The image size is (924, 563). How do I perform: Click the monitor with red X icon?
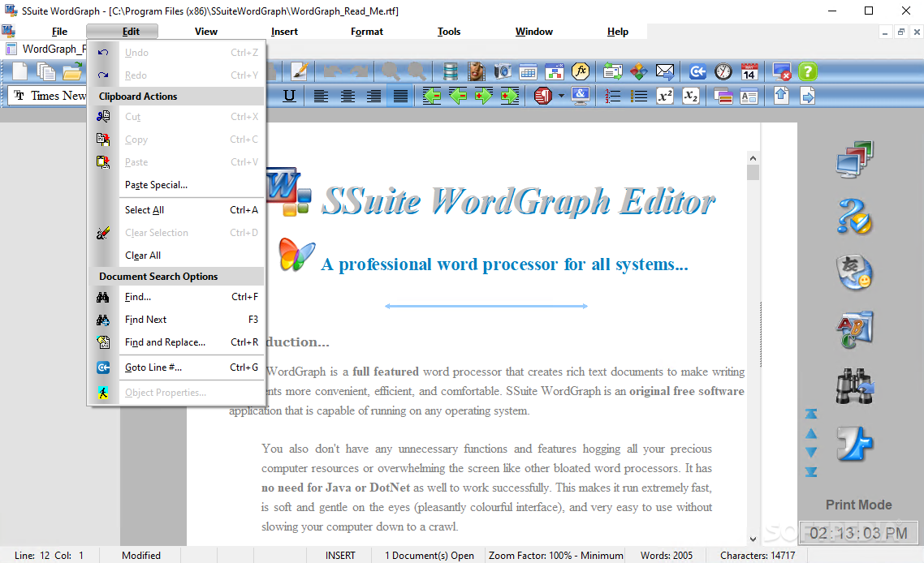click(782, 72)
